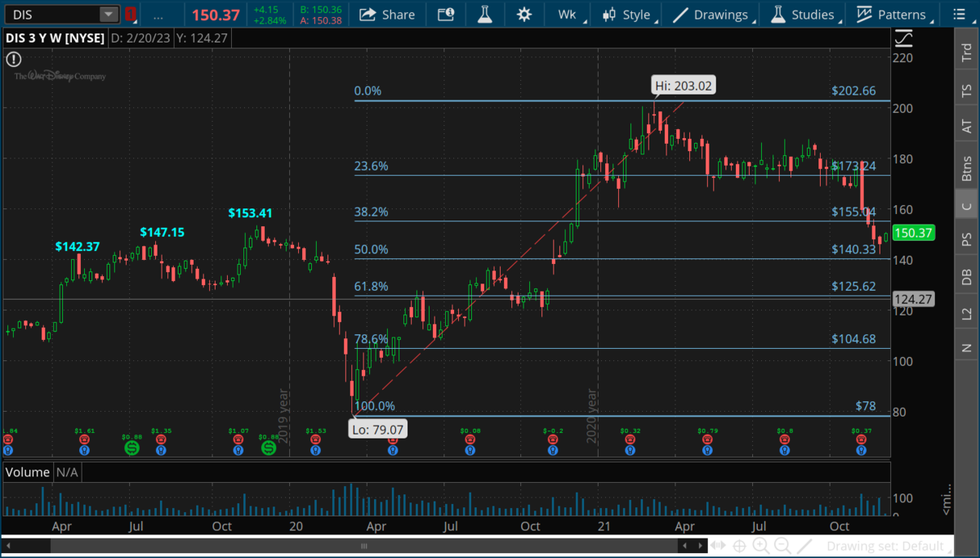Click the earnings phone icon under $1.07
This screenshot has height=558, width=980.
tap(240, 440)
